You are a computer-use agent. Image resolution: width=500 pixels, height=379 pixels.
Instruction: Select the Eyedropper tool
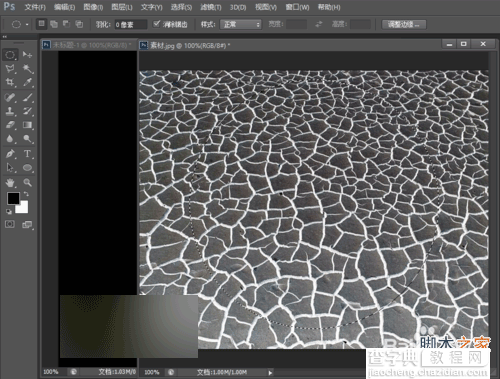point(27,82)
